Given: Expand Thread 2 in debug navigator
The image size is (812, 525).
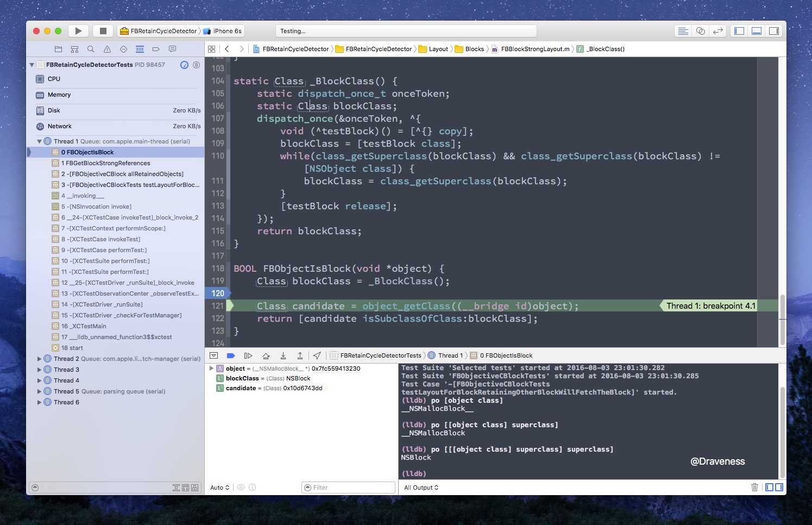Looking at the screenshot, I should pos(39,359).
